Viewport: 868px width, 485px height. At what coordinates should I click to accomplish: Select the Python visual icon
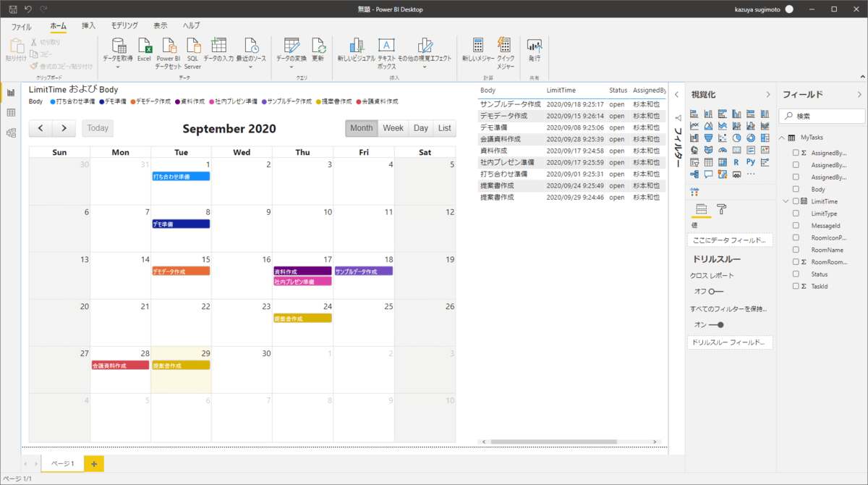tap(751, 162)
